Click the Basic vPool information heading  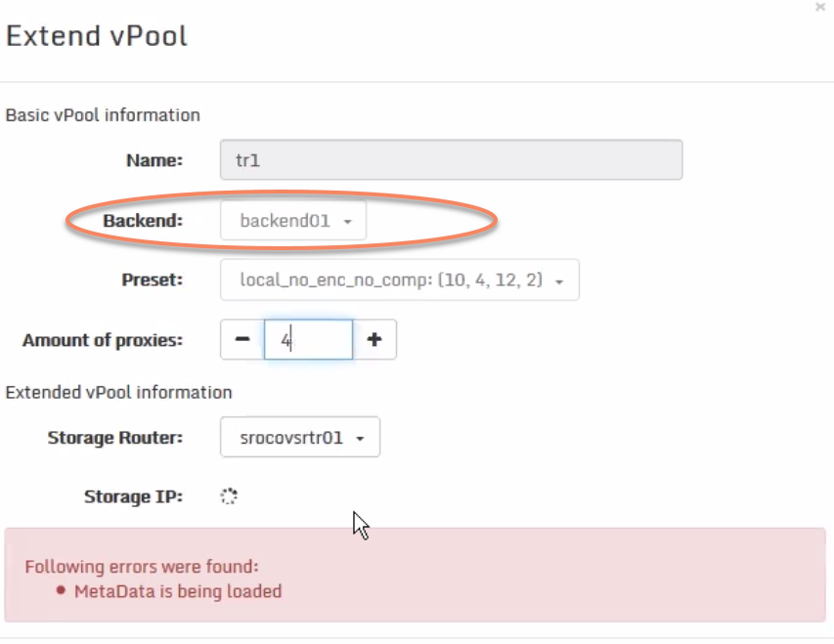point(102,115)
